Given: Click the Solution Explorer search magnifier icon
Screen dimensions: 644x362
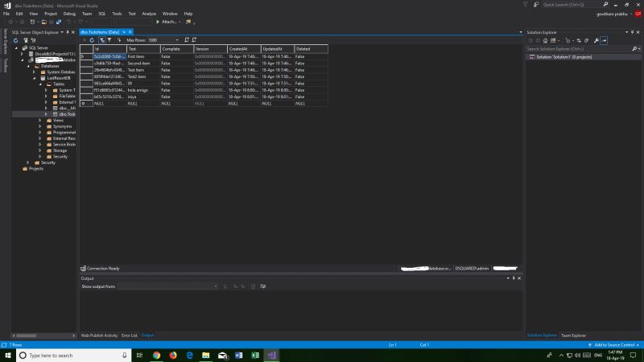Looking at the screenshot, I should tap(634, 49).
